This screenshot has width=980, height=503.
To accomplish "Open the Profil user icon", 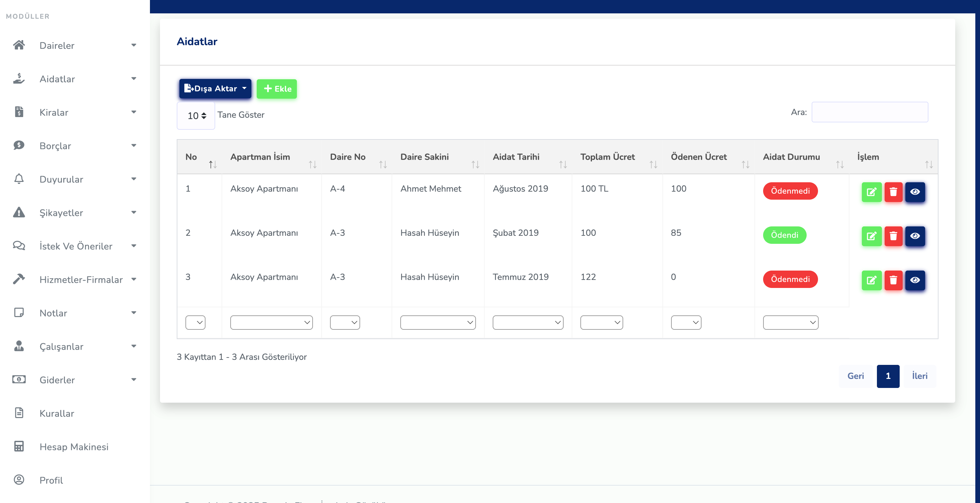I will click(19, 480).
